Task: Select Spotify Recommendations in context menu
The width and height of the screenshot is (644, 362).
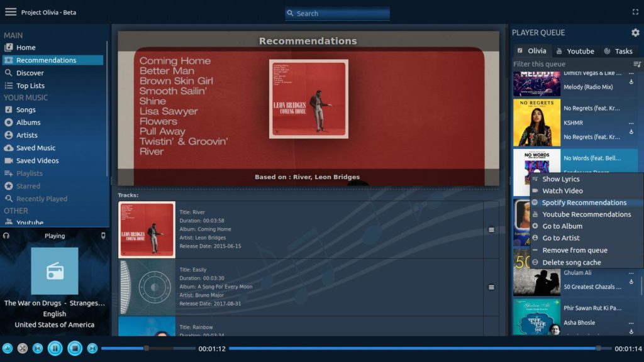Action: point(587,203)
